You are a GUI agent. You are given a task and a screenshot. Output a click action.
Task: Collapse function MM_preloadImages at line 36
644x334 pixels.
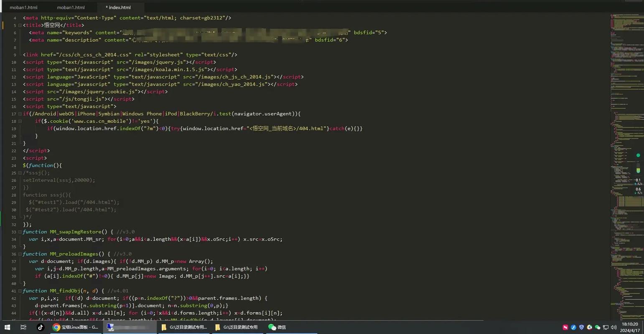pos(20,254)
